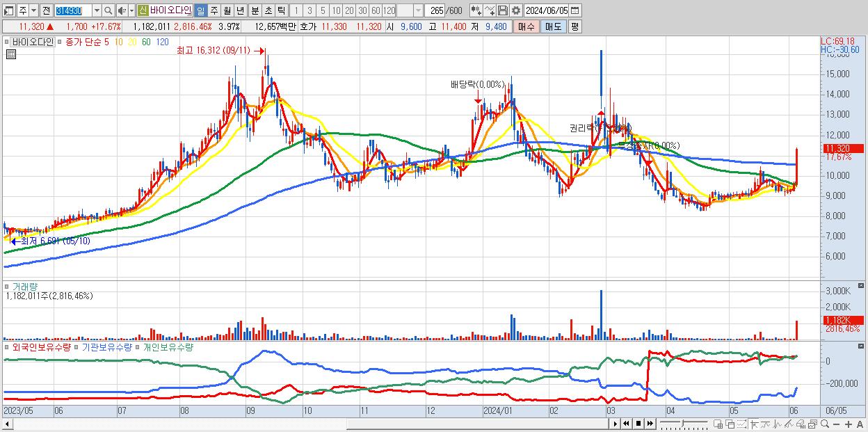Save the chart with the floppy disk icon
Image resolution: width=868 pixels, height=432 pixels.
click(x=502, y=10)
